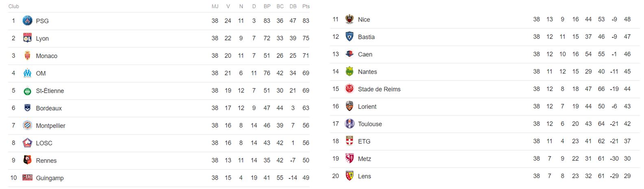Click the Pts column header
644x189 pixels.
point(306,6)
